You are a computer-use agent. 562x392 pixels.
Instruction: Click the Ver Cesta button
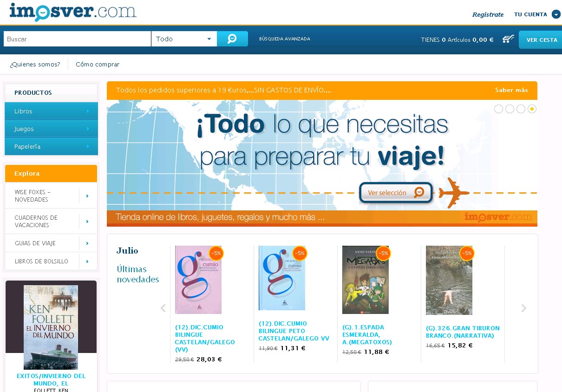[x=541, y=39]
